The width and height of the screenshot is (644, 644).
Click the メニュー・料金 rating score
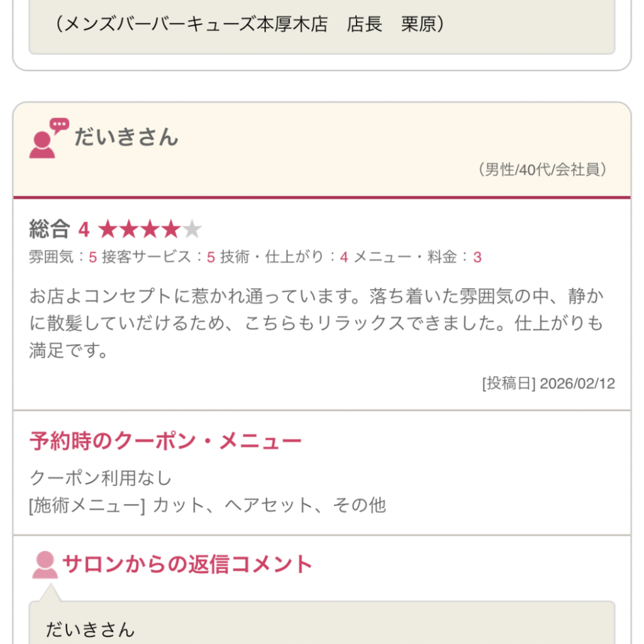click(477, 257)
